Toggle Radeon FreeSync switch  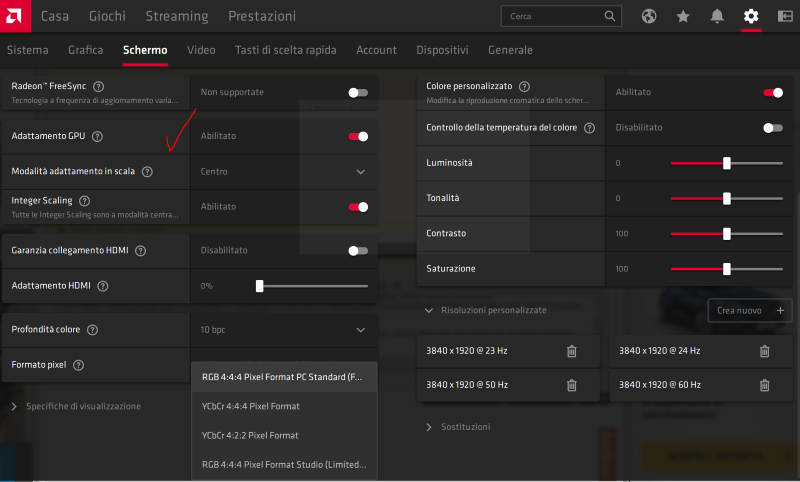358,92
